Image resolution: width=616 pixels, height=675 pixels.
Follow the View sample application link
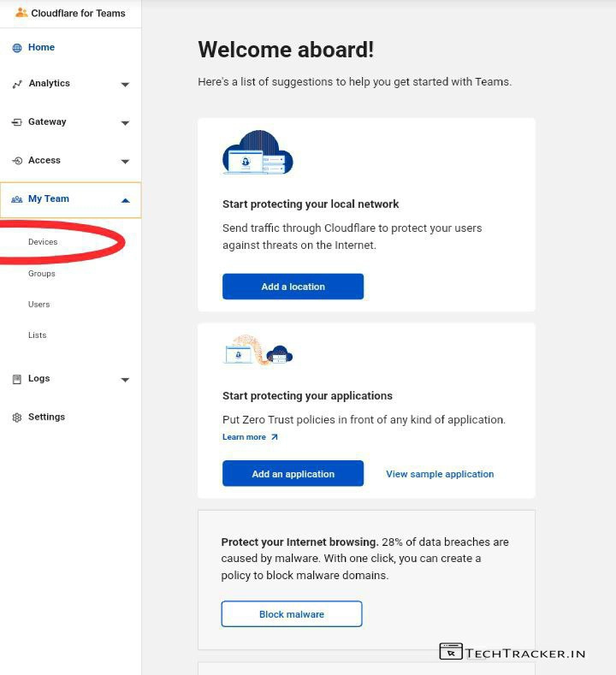point(440,474)
